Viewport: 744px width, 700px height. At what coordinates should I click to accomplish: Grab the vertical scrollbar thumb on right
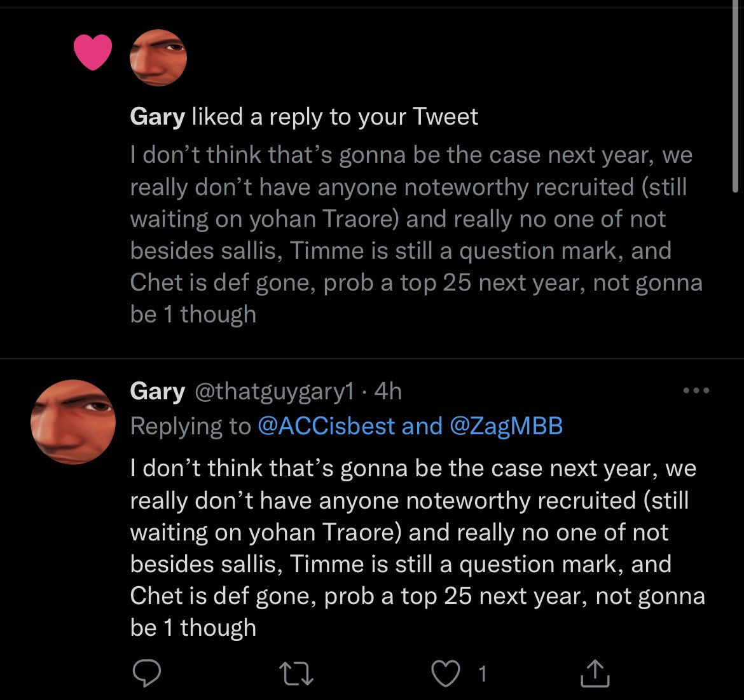click(736, 96)
